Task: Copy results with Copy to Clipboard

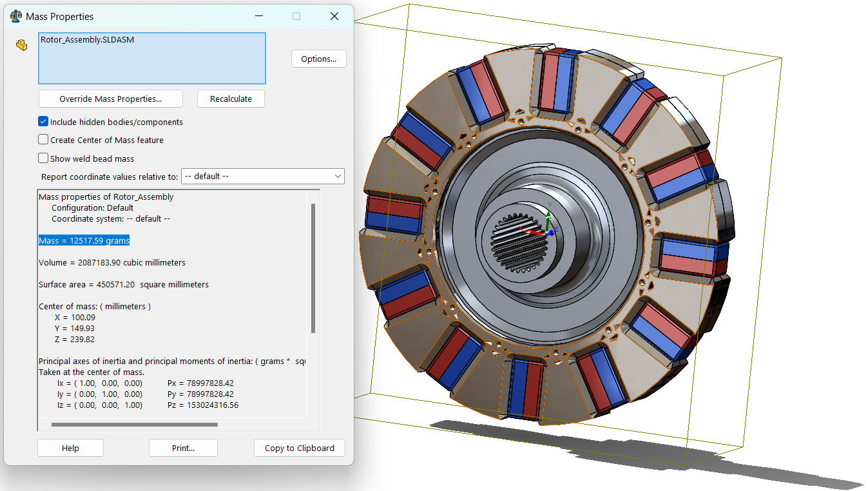Action: click(300, 448)
